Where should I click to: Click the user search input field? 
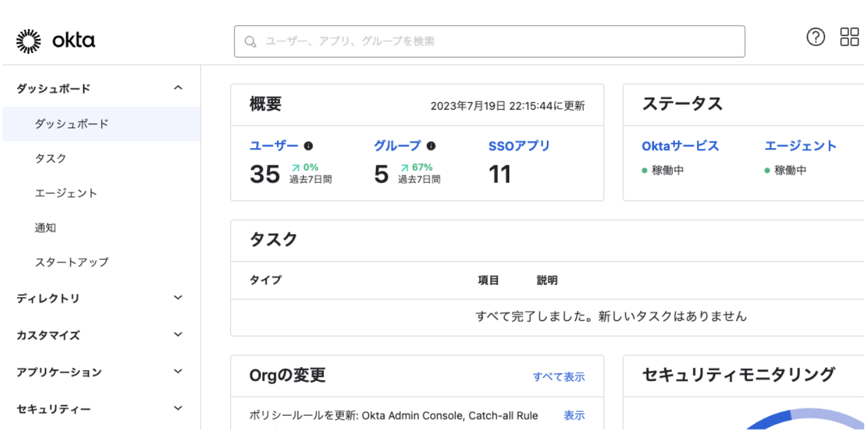tap(442, 41)
